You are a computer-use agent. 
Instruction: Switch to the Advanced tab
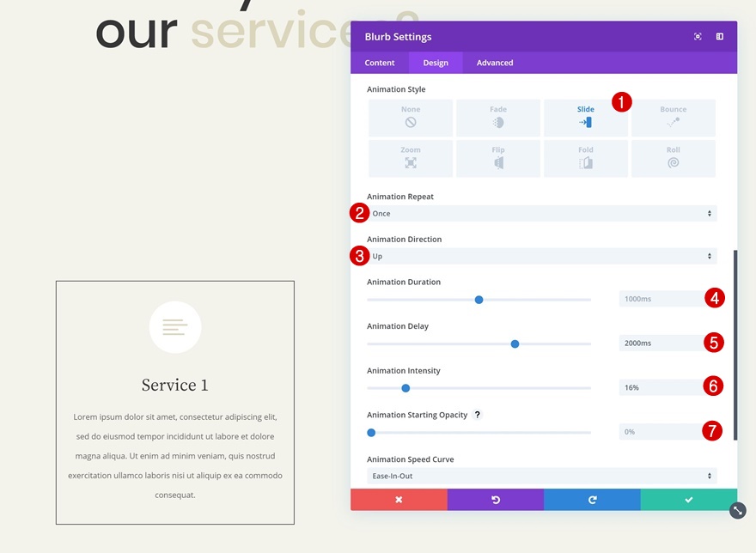click(x=495, y=63)
